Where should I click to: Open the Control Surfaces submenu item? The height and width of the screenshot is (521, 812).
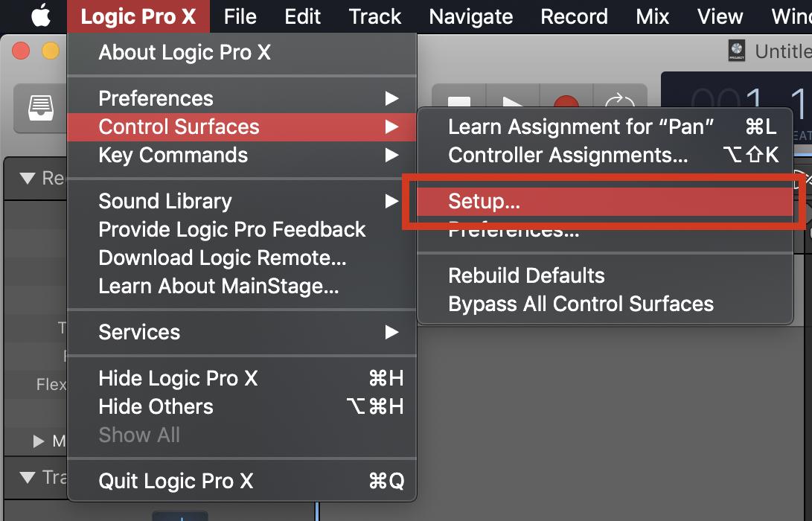click(x=242, y=127)
